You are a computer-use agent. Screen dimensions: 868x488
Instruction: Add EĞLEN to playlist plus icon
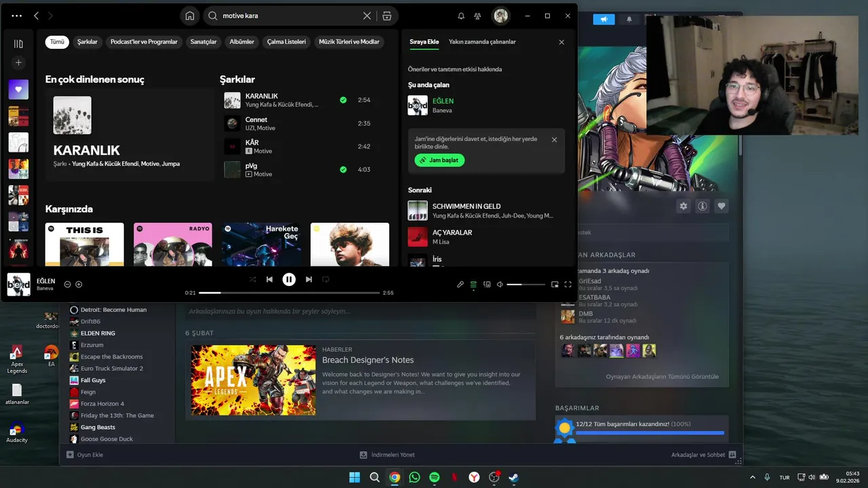(79, 285)
